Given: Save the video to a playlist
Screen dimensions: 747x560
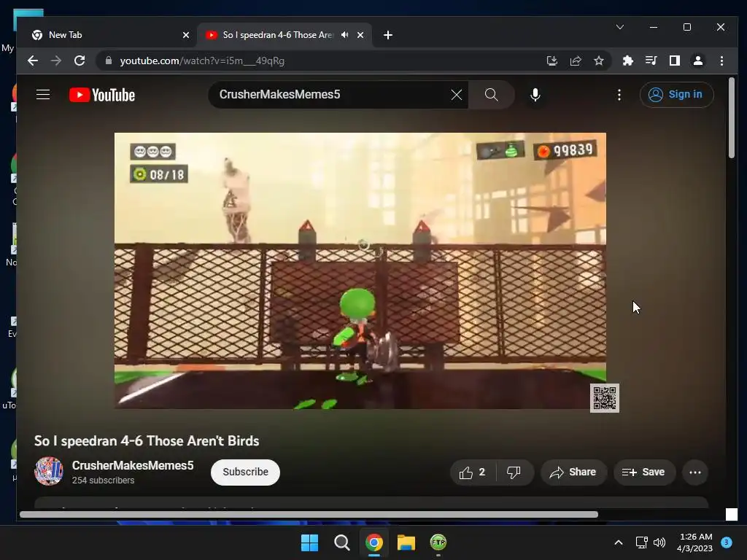Looking at the screenshot, I should [x=644, y=472].
